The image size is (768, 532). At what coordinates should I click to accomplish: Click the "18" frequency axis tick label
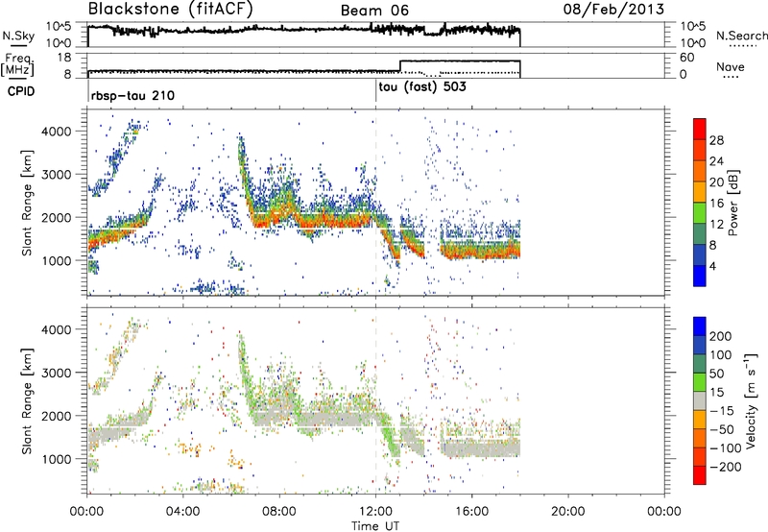(x=64, y=58)
